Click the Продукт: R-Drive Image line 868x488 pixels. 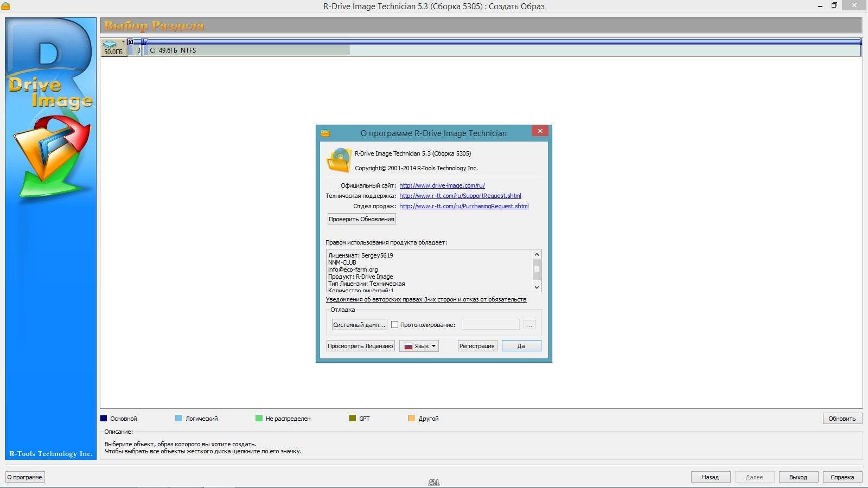(x=361, y=277)
